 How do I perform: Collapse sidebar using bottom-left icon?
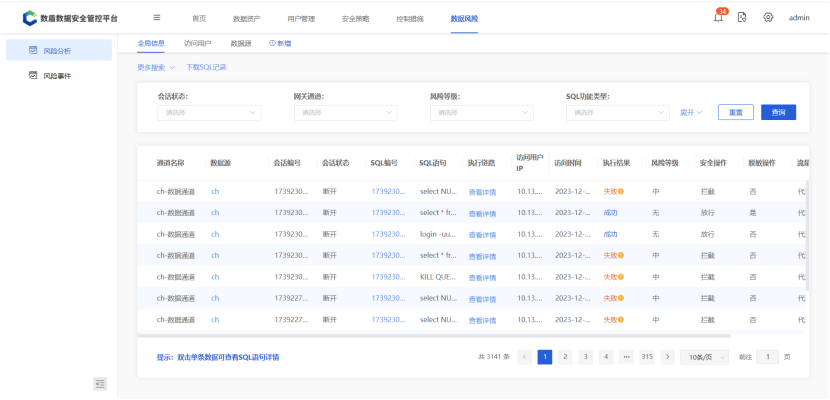[x=99, y=383]
